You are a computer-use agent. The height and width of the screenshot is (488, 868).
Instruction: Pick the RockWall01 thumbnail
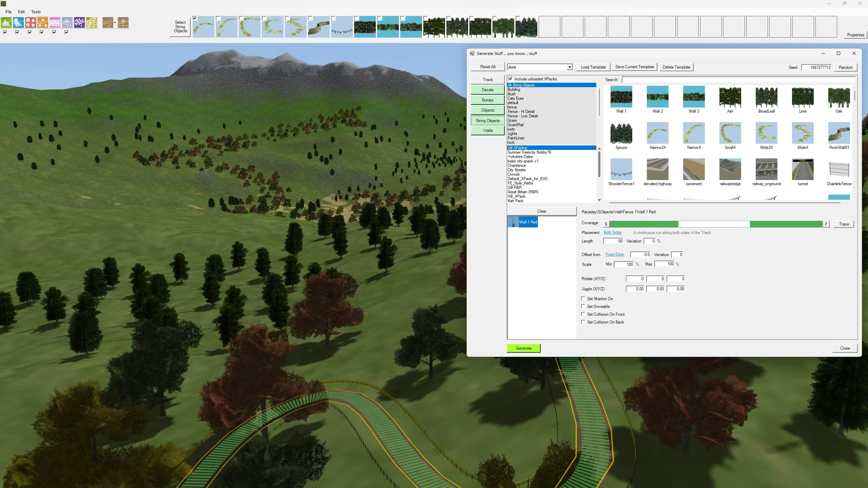839,133
